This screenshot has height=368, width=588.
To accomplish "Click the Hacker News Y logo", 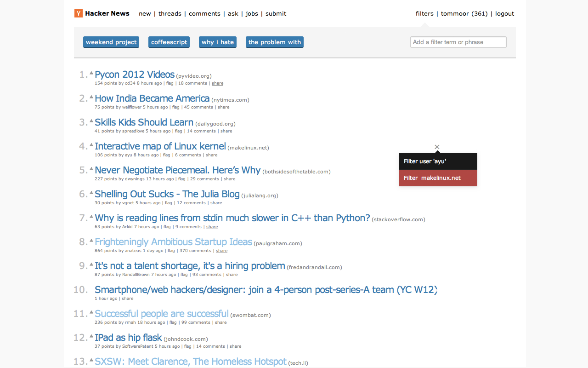I will tap(78, 13).
